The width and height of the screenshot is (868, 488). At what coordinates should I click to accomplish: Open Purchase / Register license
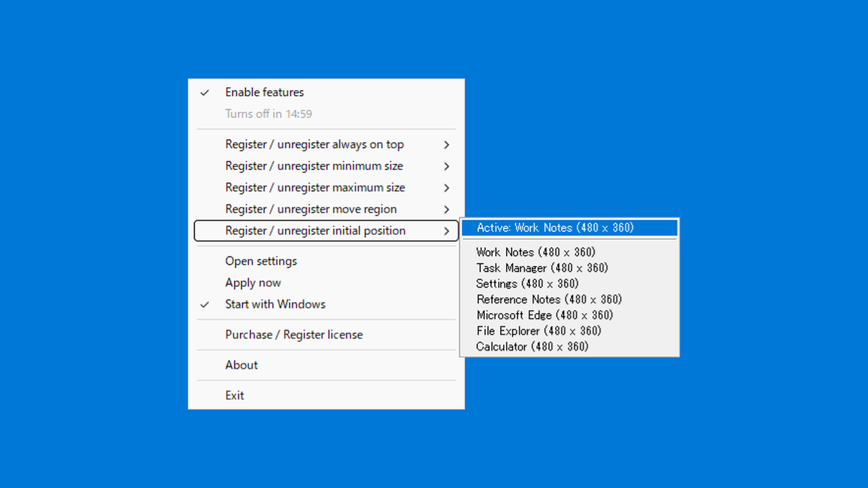click(326, 335)
